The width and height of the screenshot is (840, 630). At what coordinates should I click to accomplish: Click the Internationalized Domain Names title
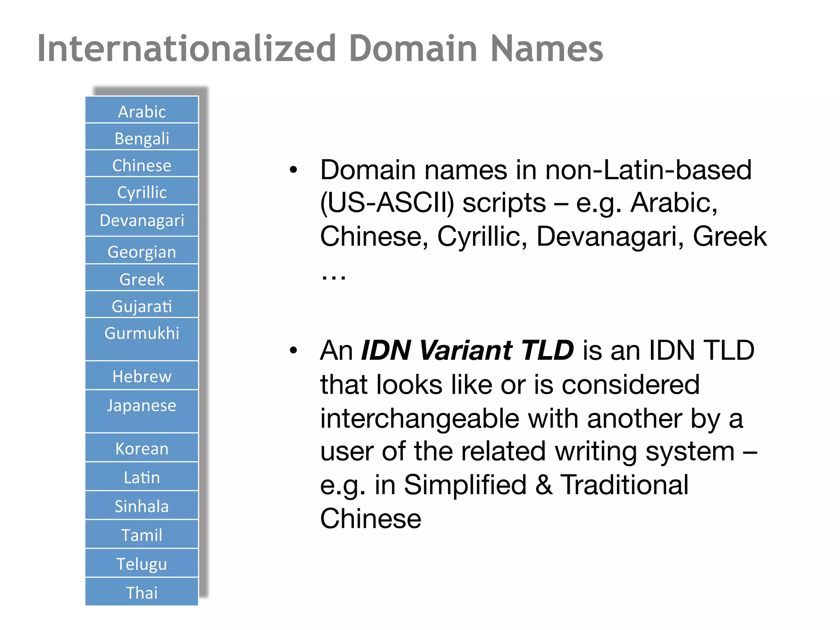point(320,48)
